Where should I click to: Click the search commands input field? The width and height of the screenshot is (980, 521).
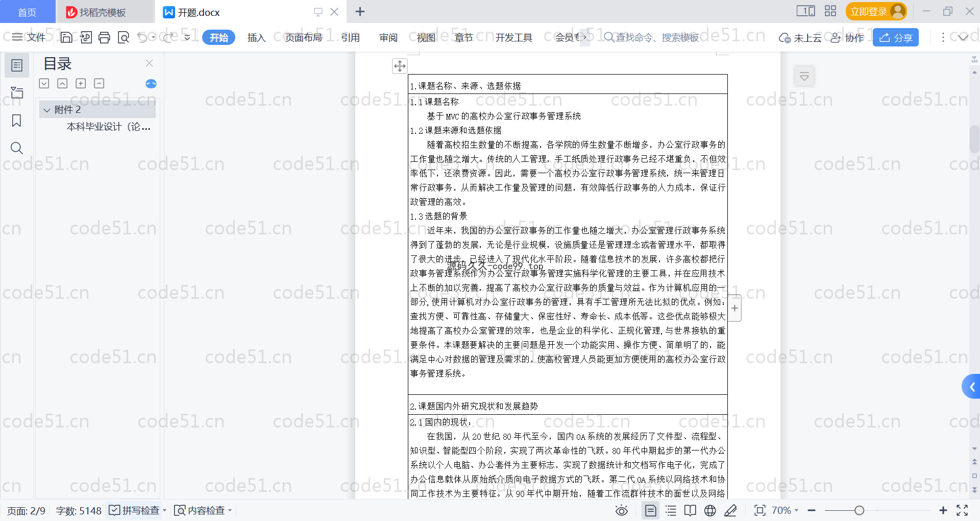click(656, 37)
